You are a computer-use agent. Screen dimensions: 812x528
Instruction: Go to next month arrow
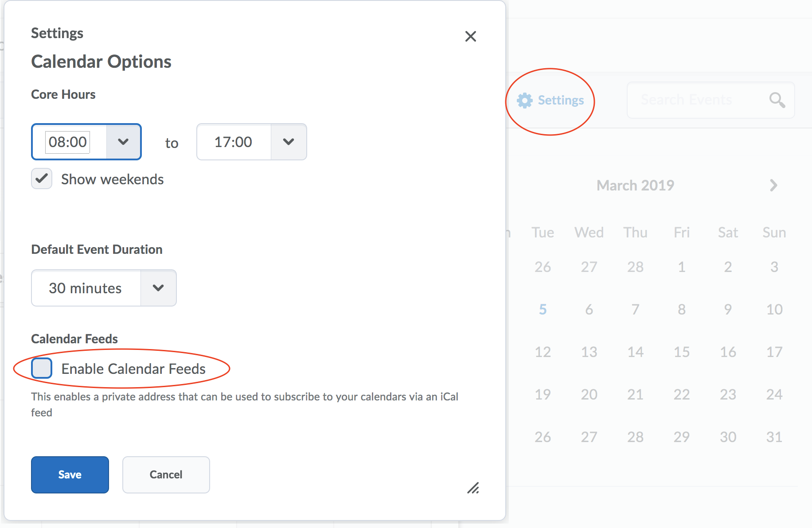pyautogui.click(x=773, y=185)
